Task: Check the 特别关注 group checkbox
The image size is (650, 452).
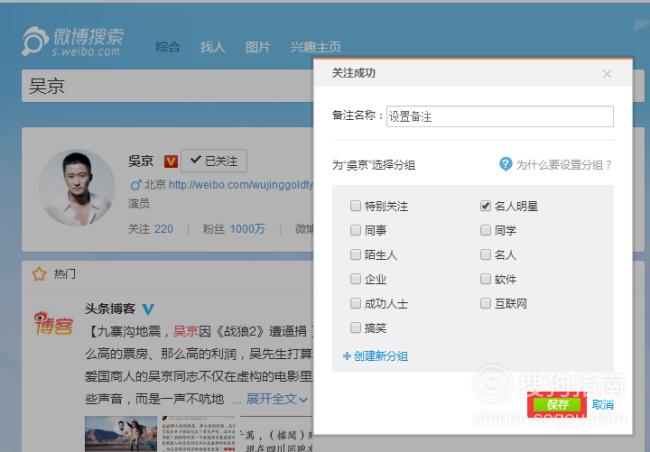Action: [x=355, y=206]
